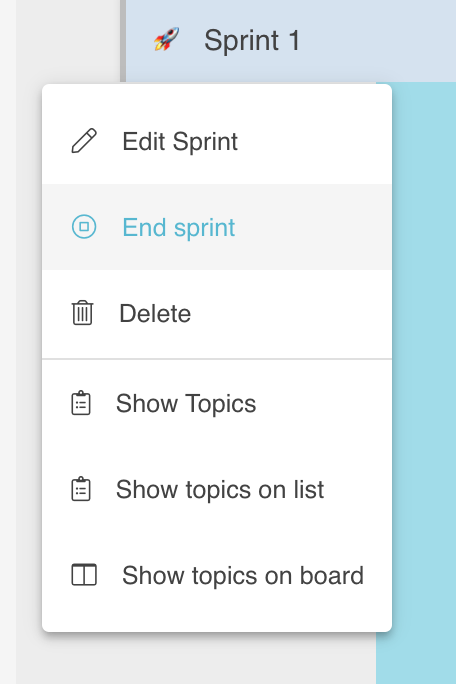Click the pencil icon beside Edit Sprint
This screenshot has width=456, height=684.
click(84, 141)
